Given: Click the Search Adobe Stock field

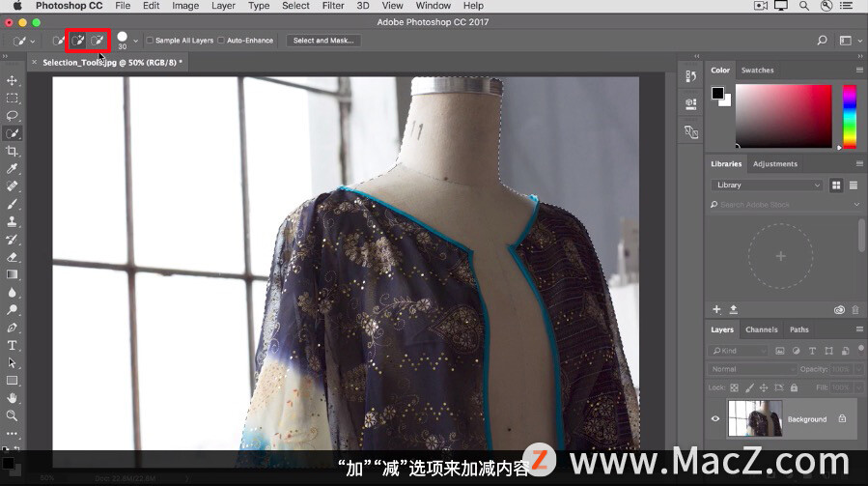Looking at the screenshot, I should coord(780,205).
